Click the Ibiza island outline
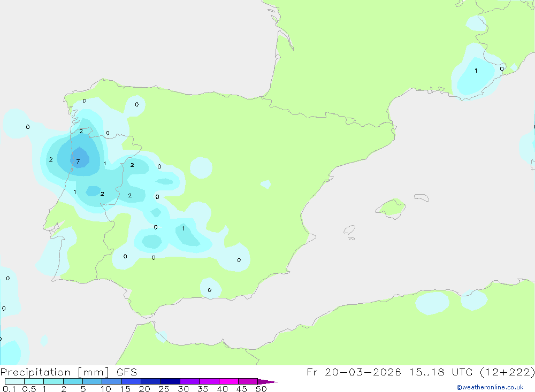535x392 pixels. pyautogui.click(x=349, y=230)
